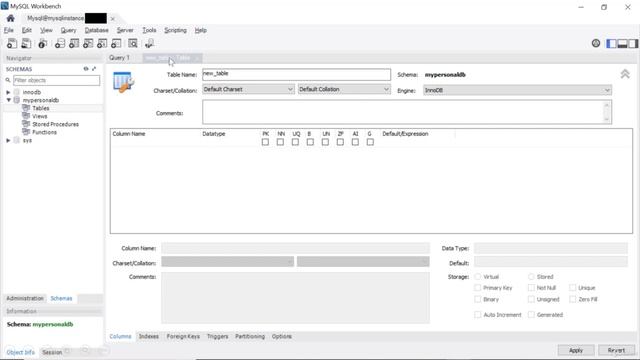Open the Session info tab
The image size is (640, 360).
click(x=52, y=352)
